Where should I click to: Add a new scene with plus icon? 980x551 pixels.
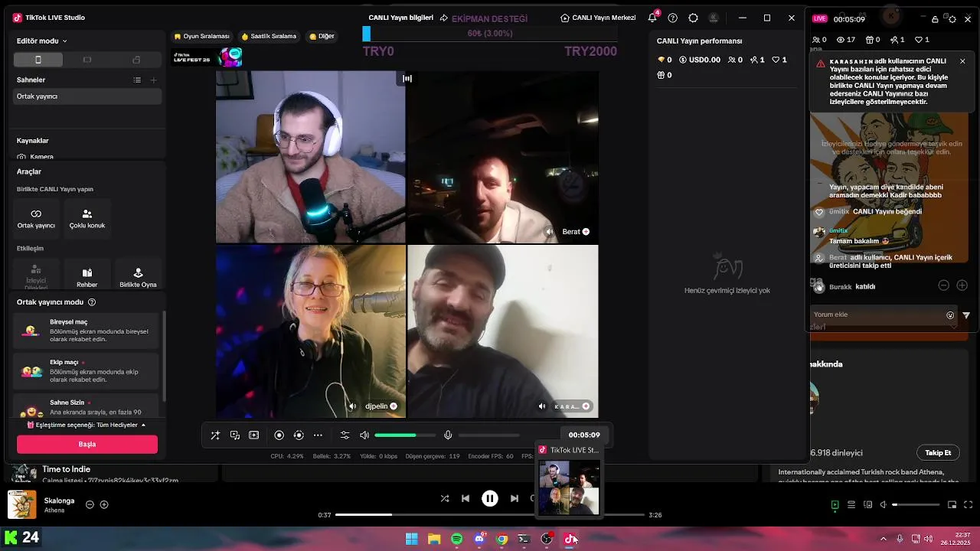point(153,80)
